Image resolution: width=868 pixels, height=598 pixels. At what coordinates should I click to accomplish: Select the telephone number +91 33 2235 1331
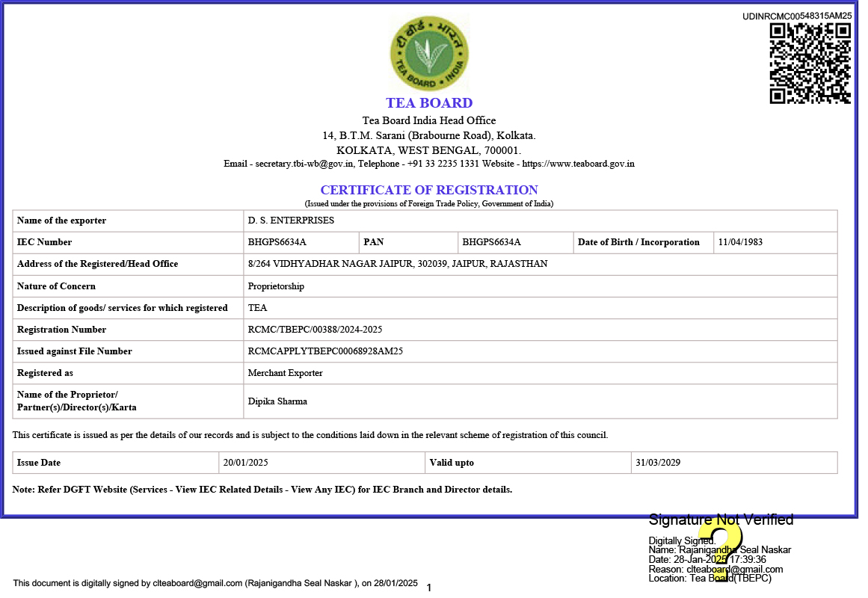point(443,164)
